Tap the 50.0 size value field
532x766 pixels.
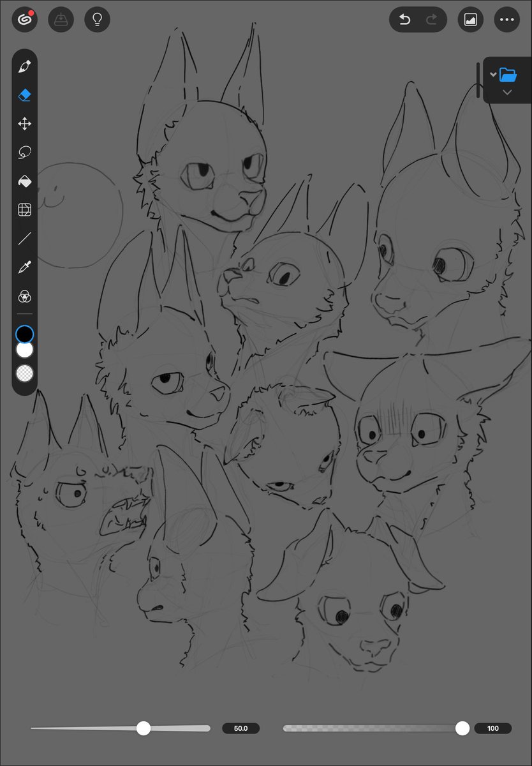(240, 728)
